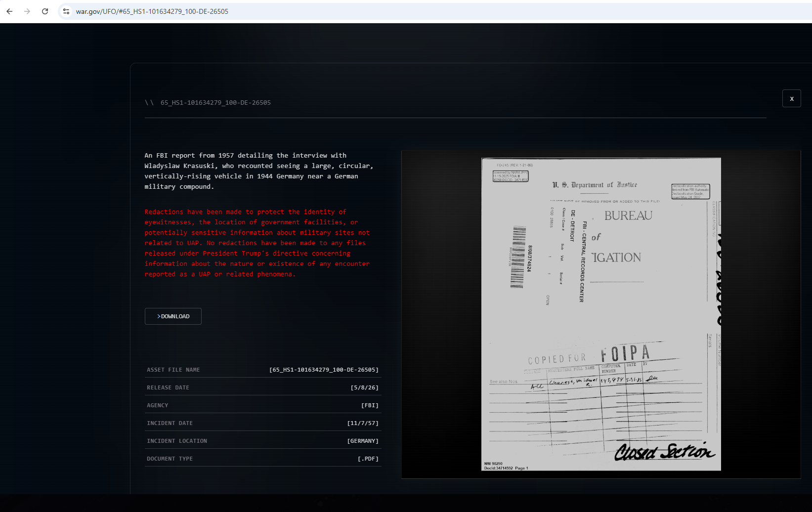
Task: Click the Incident Date value 11/7/57
Action: pos(363,423)
